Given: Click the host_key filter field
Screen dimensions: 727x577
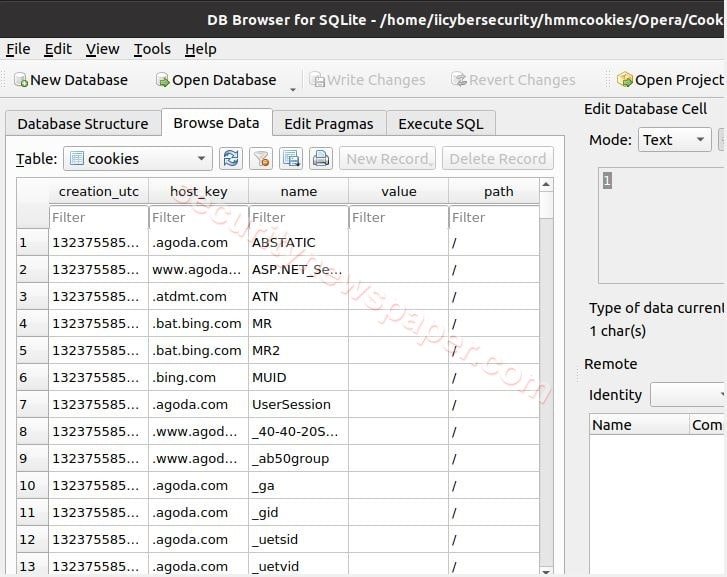Looking at the screenshot, I should 198,217.
